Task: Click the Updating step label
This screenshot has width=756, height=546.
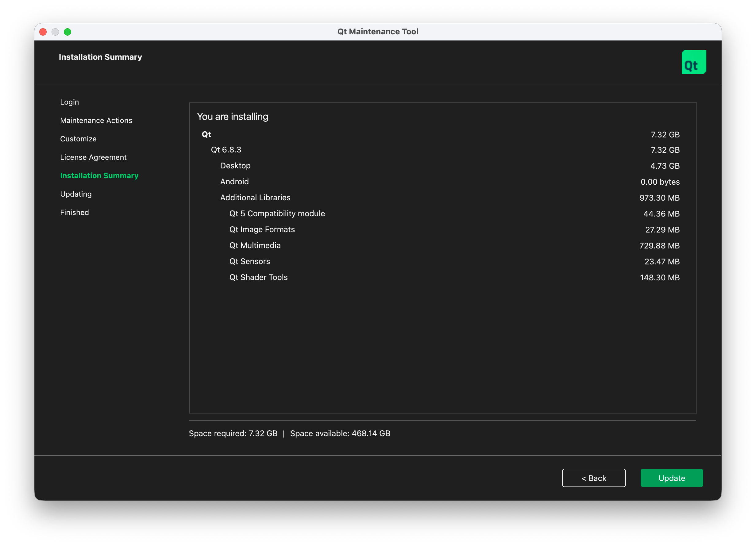Action: click(76, 194)
